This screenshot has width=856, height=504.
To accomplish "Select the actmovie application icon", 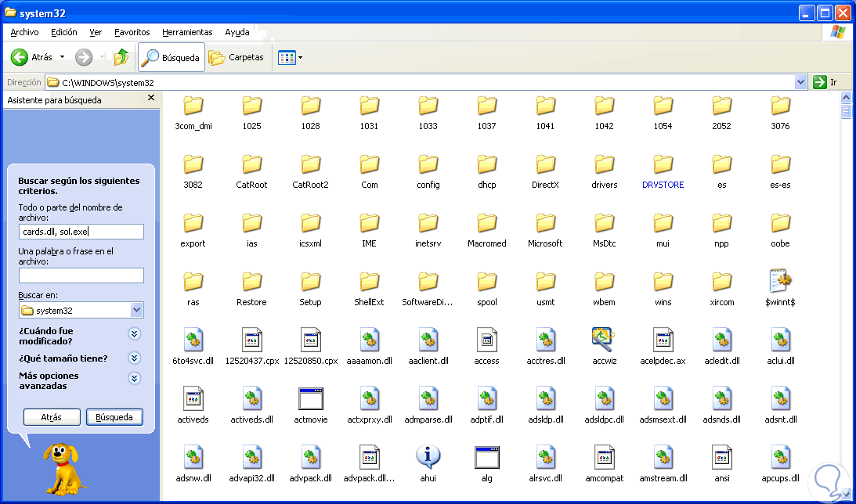I will pyautogui.click(x=311, y=398).
